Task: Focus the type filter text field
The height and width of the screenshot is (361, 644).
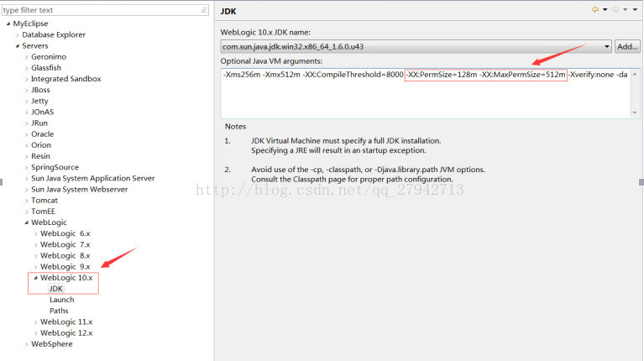Action: click(x=105, y=10)
